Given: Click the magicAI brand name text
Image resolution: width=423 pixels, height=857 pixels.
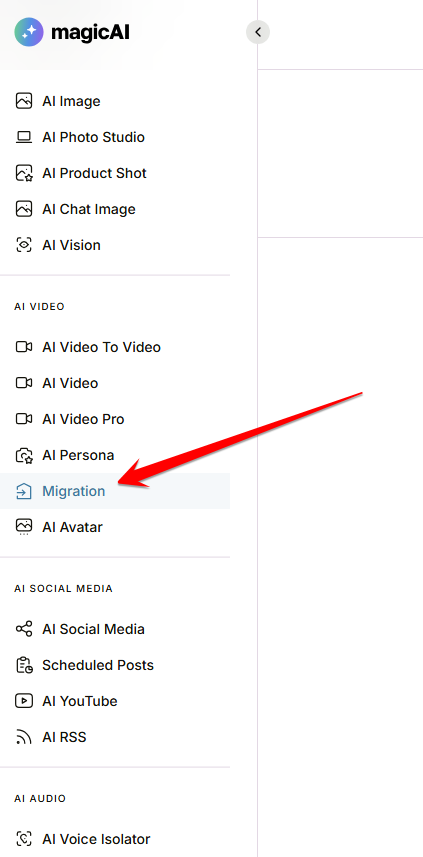Looking at the screenshot, I should (x=90, y=32).
